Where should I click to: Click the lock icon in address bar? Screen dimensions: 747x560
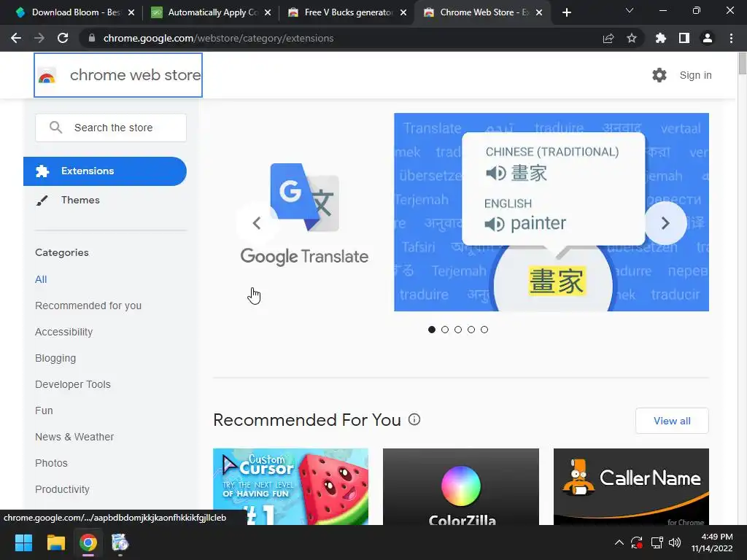(x=92, y=38)
